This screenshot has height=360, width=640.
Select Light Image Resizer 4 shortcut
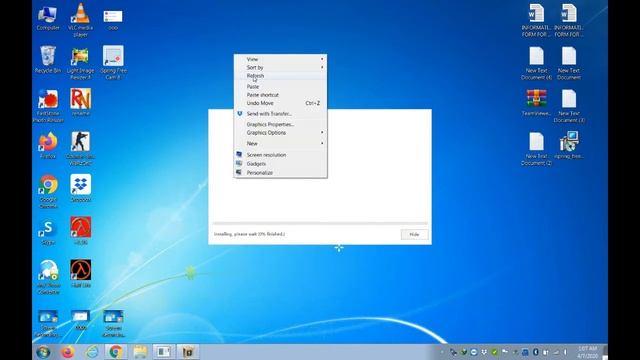pyautogui.click(x=80, y=63)
